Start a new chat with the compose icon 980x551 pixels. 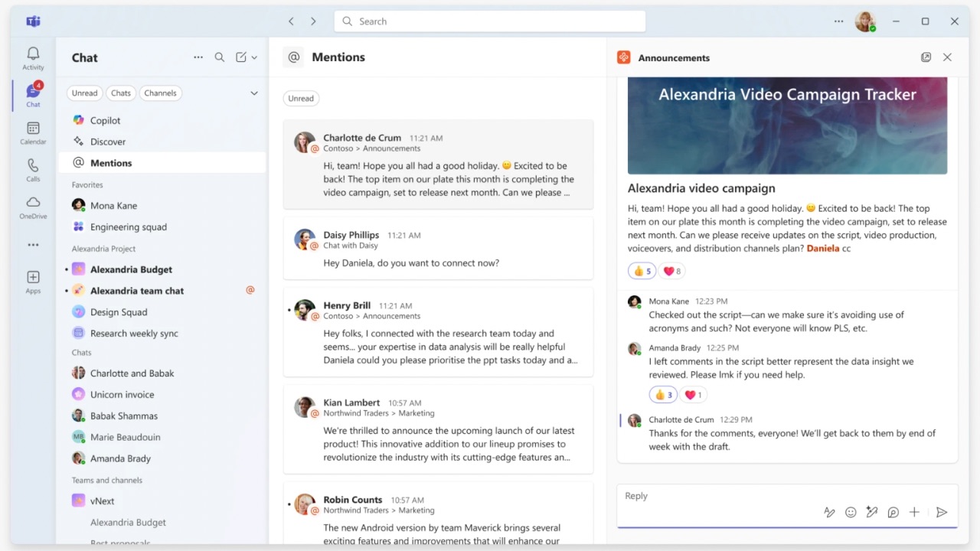click(240, 57)
